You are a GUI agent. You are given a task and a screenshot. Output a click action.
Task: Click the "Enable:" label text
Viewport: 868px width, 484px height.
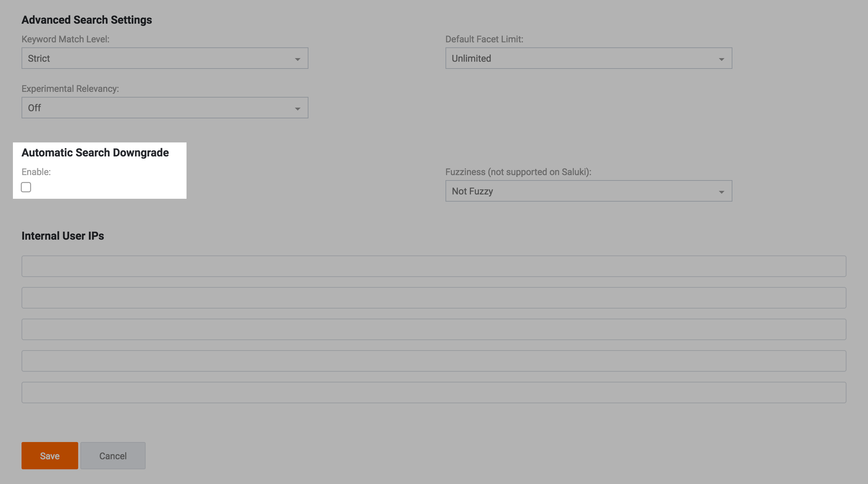36,172
